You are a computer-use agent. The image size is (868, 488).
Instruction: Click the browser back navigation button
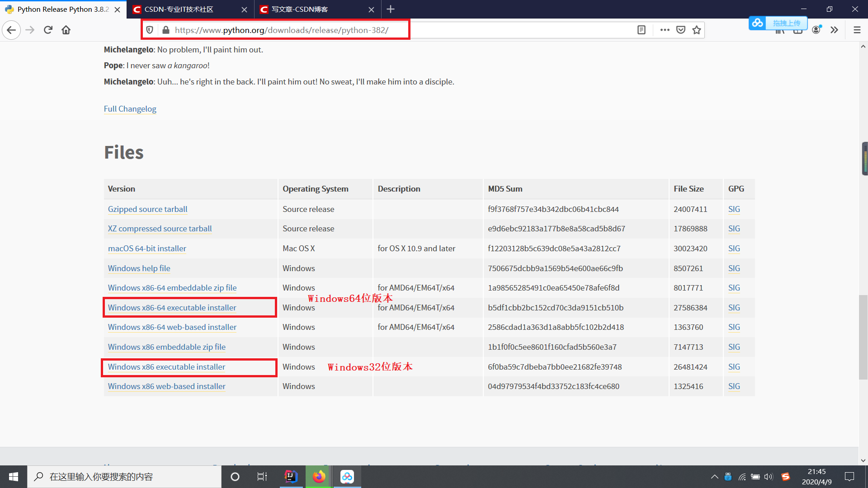[11, 30]
